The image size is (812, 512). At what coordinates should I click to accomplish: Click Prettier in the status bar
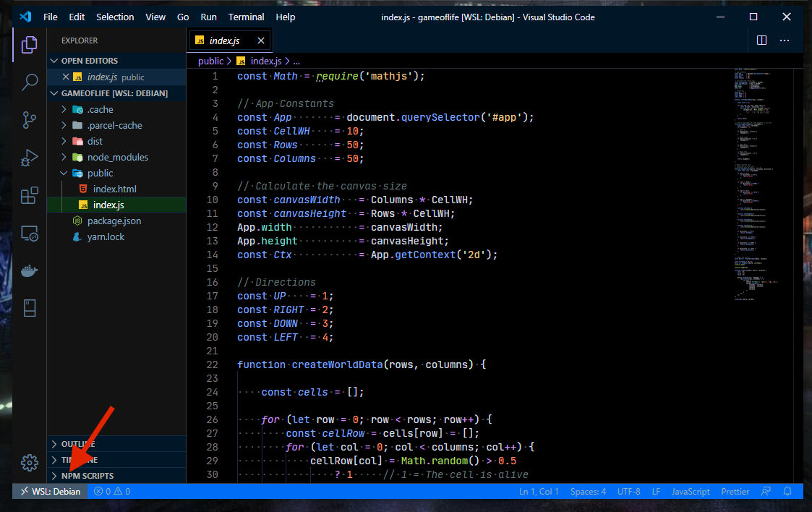click(x=735, y=491)
